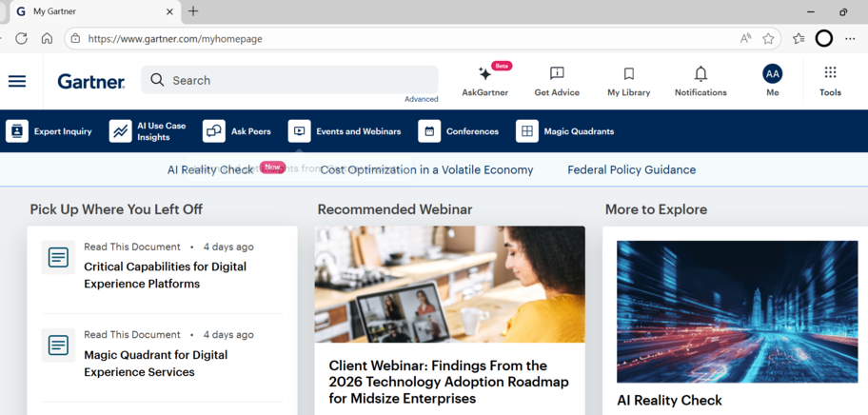868x415 pixels.
Task: Open the hamburger navigation menu
Action: point(17,81)
